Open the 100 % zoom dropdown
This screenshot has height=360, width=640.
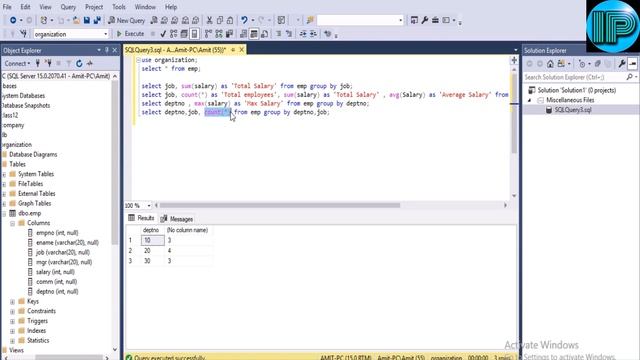pos(149,205)
